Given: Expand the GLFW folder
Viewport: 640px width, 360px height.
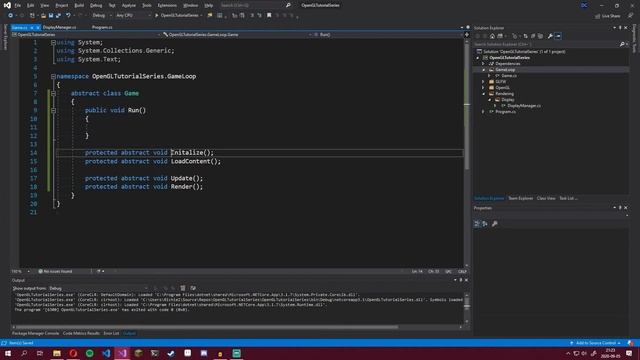Looking at the screenshot, I should coord(483,82).
